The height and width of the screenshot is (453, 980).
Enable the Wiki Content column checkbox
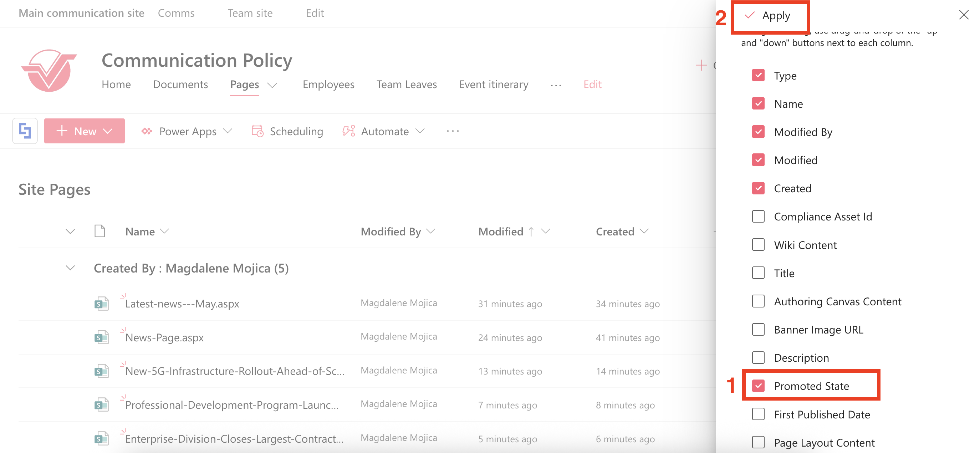click(x=758, y=245)
